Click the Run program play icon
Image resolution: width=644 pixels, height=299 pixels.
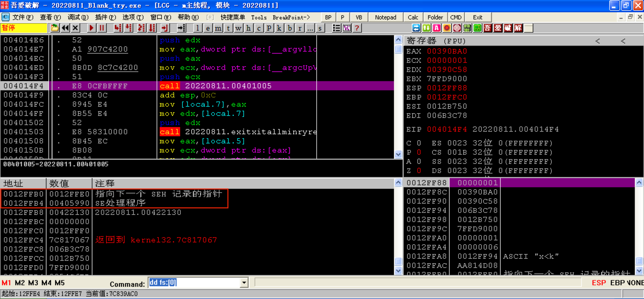point(91,28)
